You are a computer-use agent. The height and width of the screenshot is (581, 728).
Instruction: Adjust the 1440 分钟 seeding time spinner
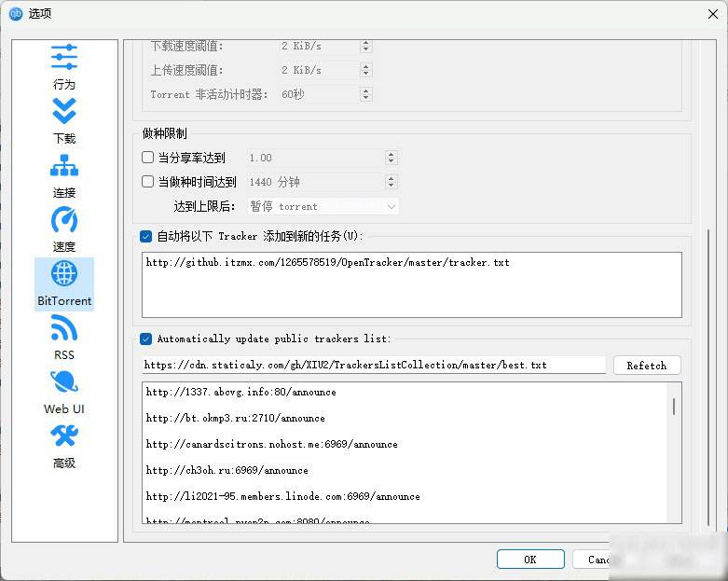click(391, 182)
